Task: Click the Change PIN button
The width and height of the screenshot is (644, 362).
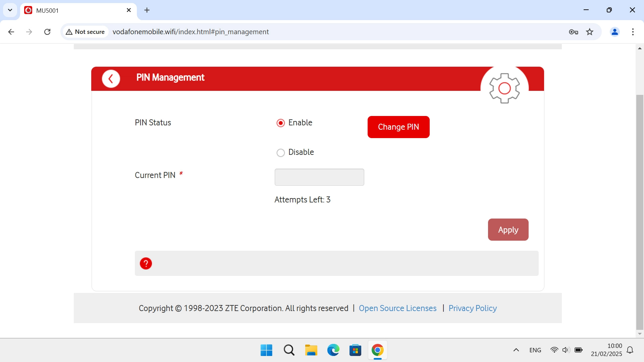Action: tap(398, 127)
